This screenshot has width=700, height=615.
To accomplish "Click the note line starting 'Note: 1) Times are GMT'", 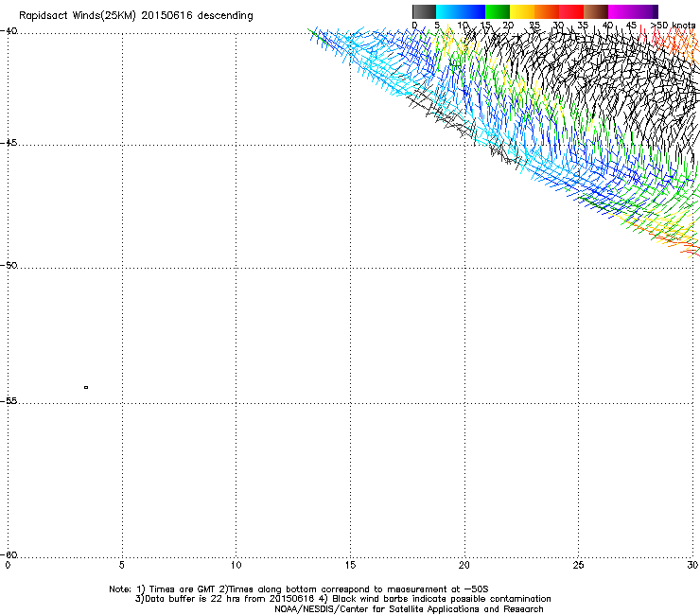I will point(299,589).
